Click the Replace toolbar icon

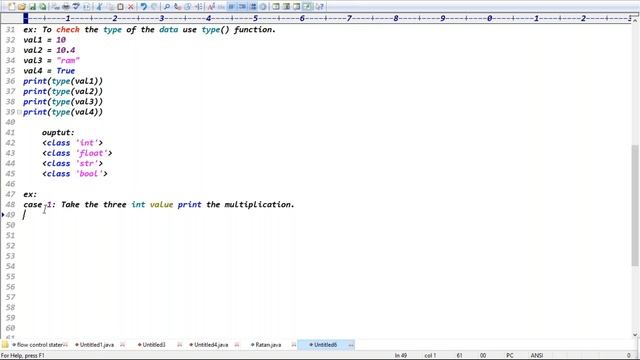[x=177, y=7]
